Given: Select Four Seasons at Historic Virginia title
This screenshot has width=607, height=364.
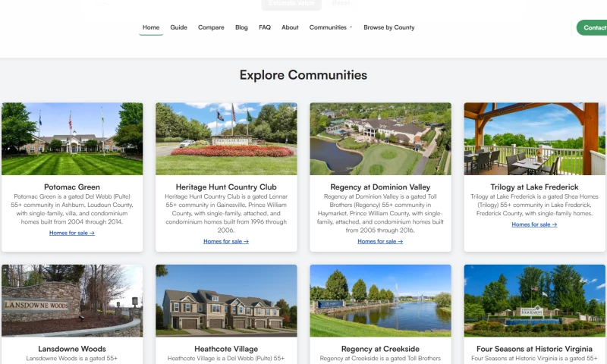Looking at the screenshot, I should (534, 349).
